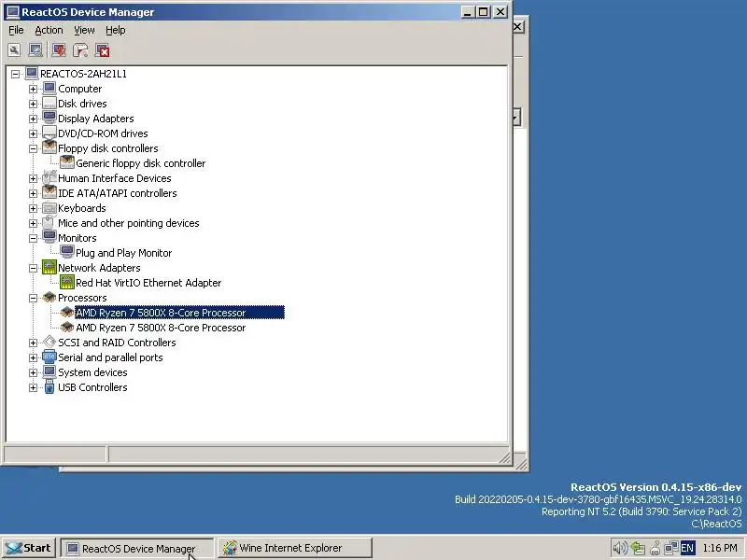
Task: Collapse the Network Adapters node
Action: tap(33, 268)
